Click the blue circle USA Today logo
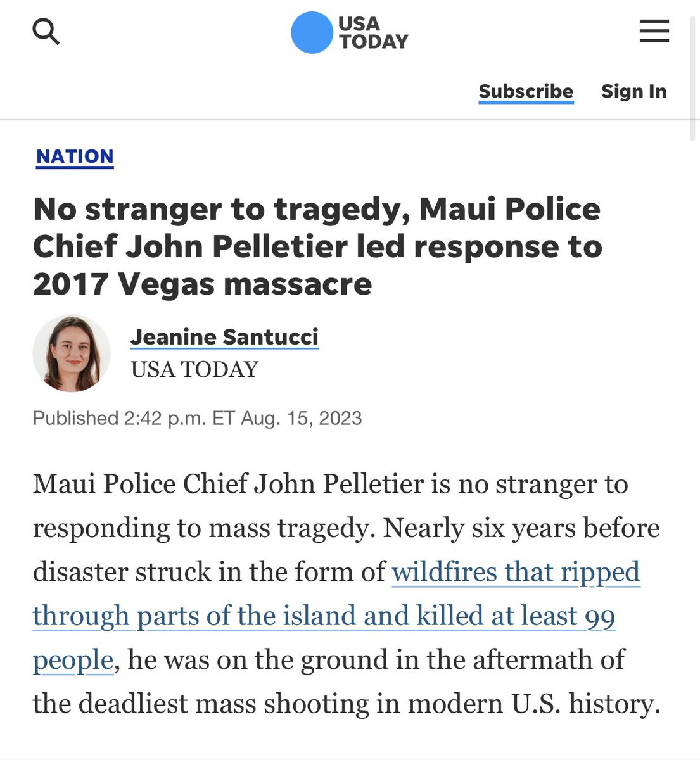The image size is (700, 760). pyautogui.click(x=312, y=32)
